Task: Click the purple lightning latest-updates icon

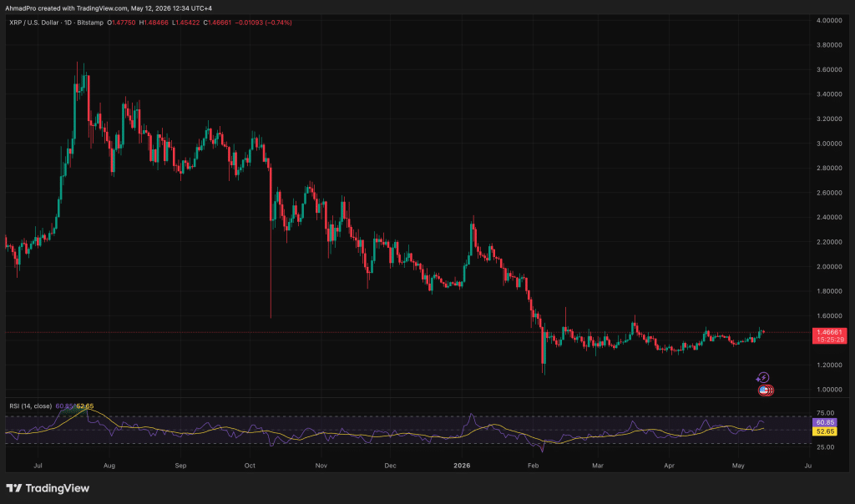Action: (762, 378)
